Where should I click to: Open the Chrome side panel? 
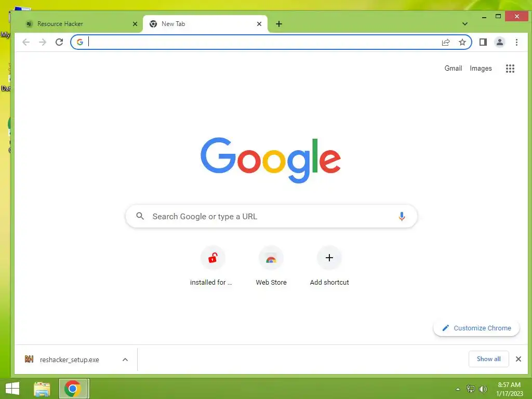[483, 42]
